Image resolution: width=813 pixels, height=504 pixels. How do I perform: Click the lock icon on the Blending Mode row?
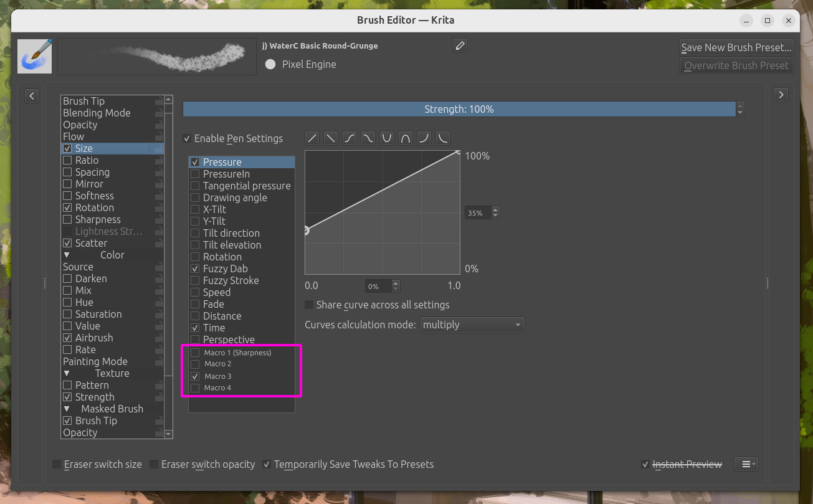click(x=159, y=113)
